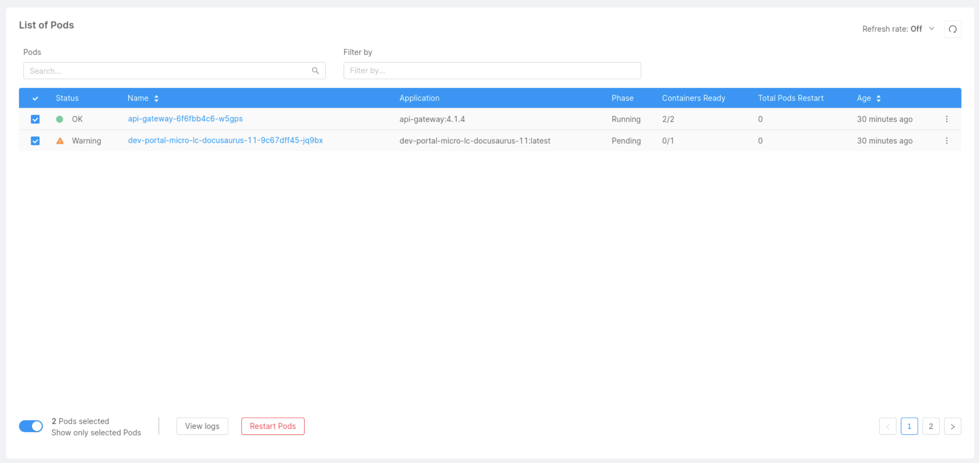Sort pods by Name column arrows
This screenshot has height=463, width=980.
click(156, 98)
